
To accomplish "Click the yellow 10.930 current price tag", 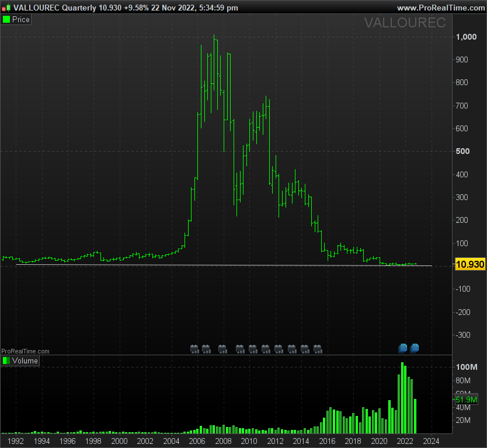I will [x=470, y=264].
